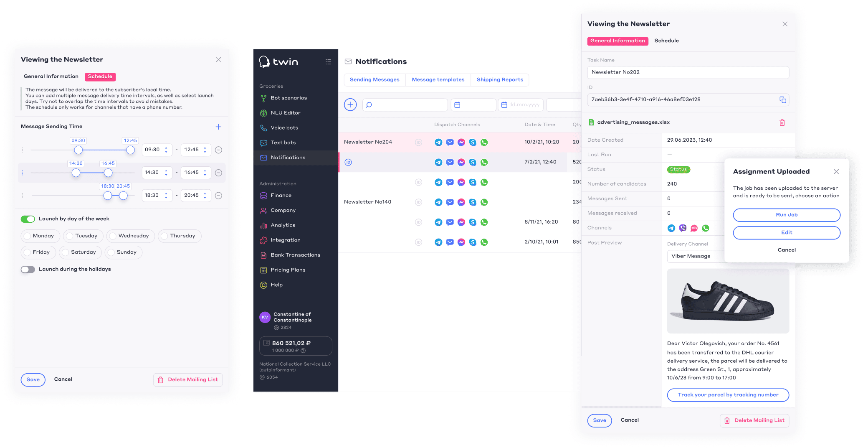This screenshot has width=868, height=448.
Task: Click the 14:30 slider handle
Action: pos(76,173)
